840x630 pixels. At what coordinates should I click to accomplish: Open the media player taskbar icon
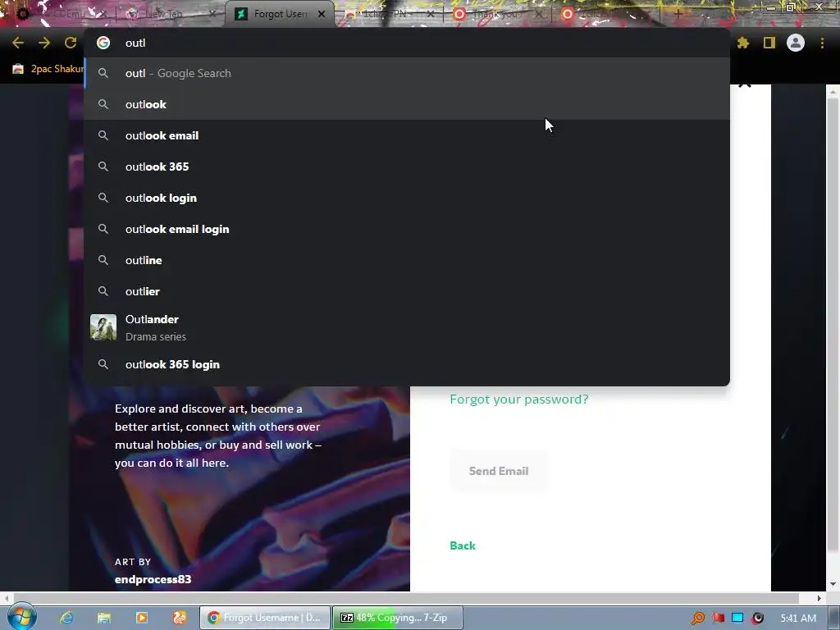[x=141, y=618]
